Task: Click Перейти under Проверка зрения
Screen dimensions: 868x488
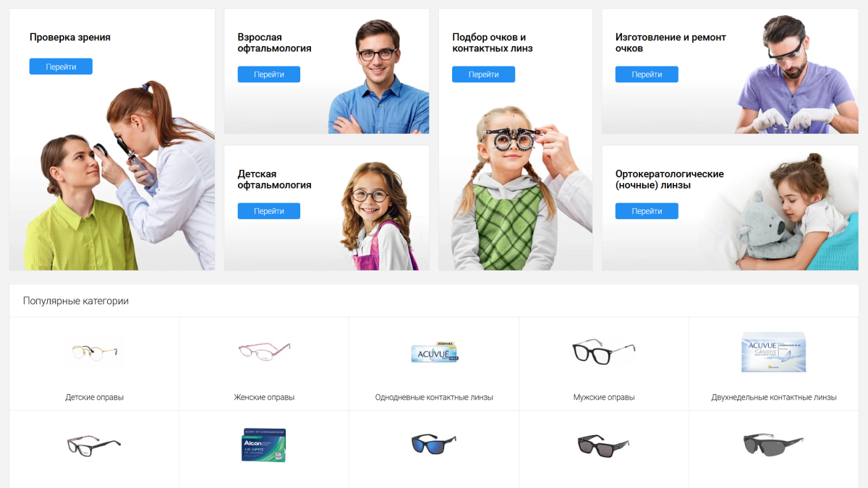Action: coord(61,67)
